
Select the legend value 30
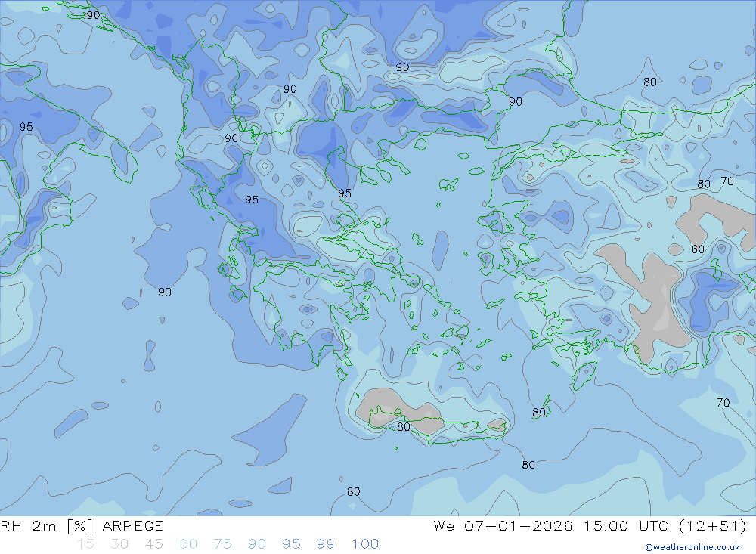click(x=119, y=544)
